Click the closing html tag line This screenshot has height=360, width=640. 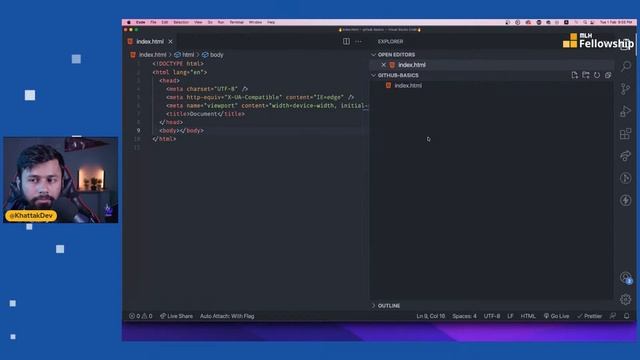164,139
